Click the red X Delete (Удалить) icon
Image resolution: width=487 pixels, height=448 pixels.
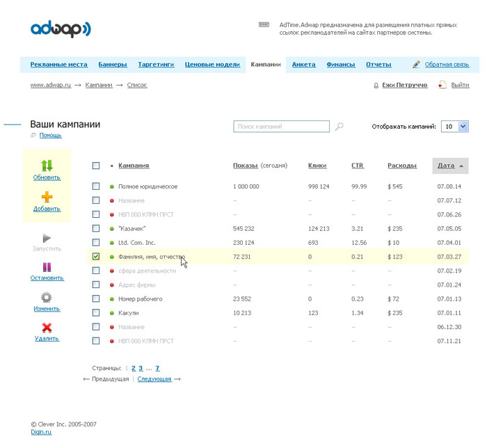47,328
